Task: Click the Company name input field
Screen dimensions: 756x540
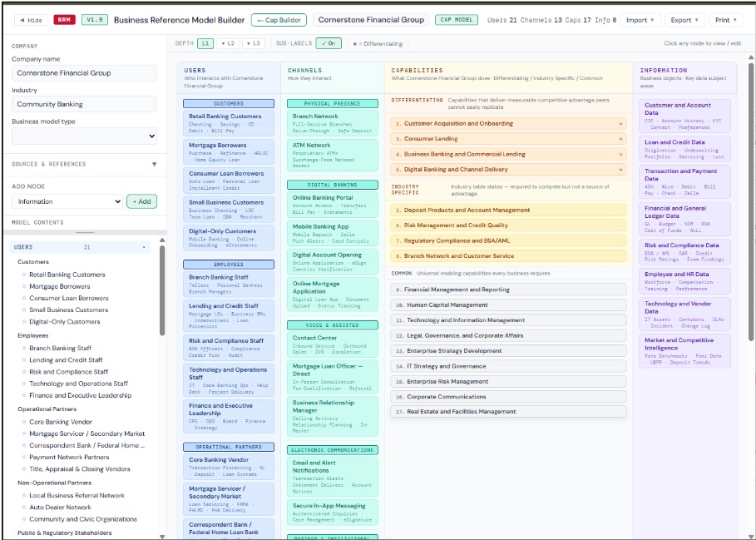Action: pyautogui.click(x=84, y=72)
